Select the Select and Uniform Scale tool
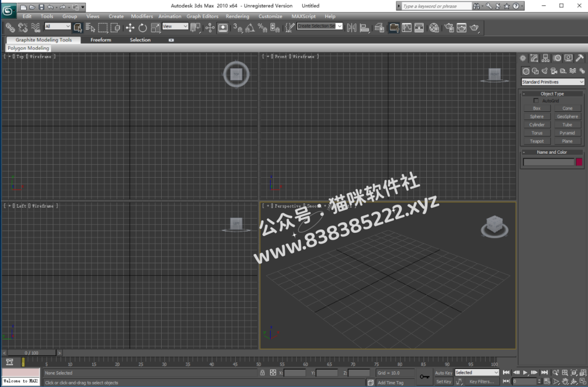The height and width of the screenshot is (387, 588). coord(155,27)
